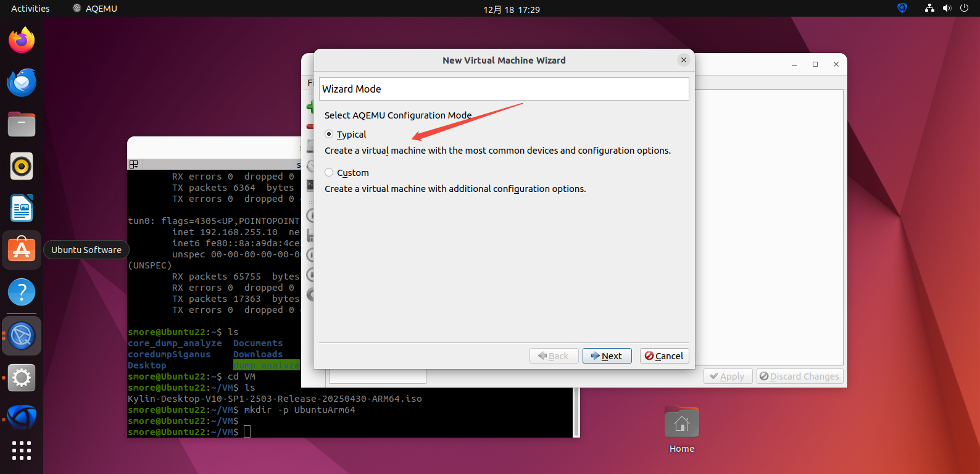Open the Home folder on the desktop
Viewport: 980px width, 474px height.
pyautogui.click(x=682, y=430)
